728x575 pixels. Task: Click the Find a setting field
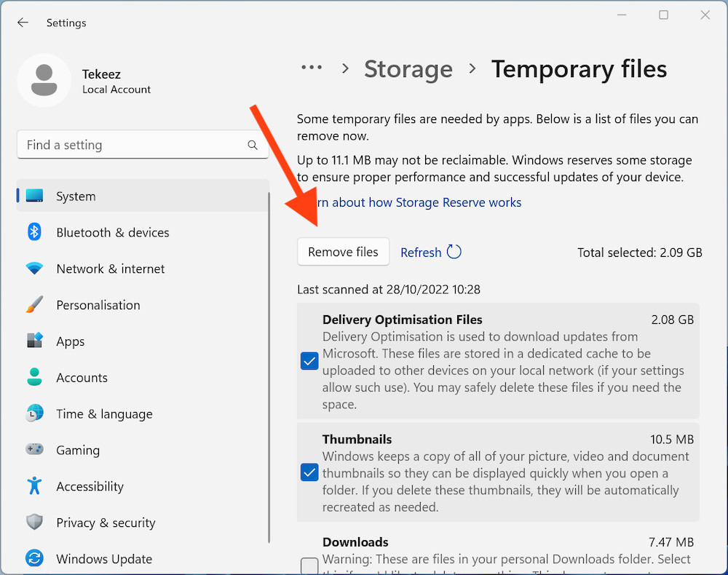143,145
